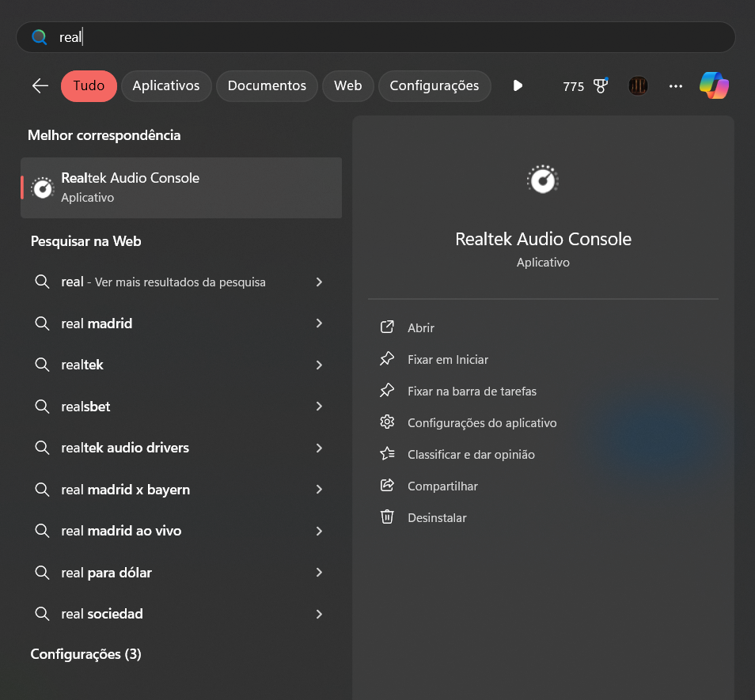The height and width of the screenshot is (700, 755).
Task: Expand the 'real madrid ao vivo' chevron
Action: [319, 532]
